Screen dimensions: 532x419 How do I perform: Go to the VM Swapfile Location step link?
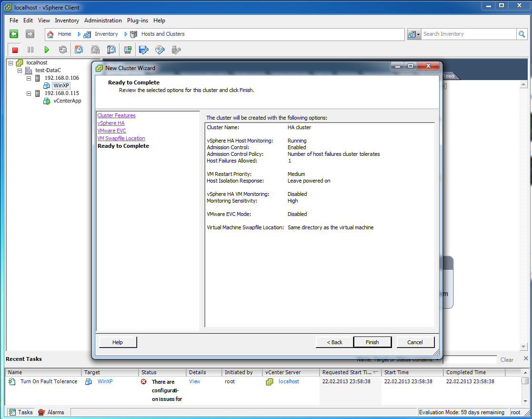coord(121,138)
